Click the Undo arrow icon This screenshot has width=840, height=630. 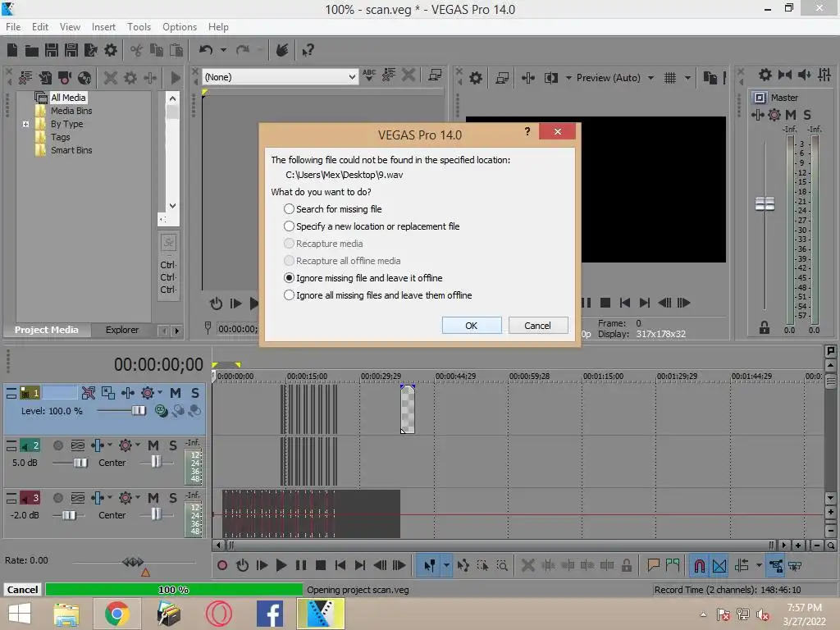point(206,50)
